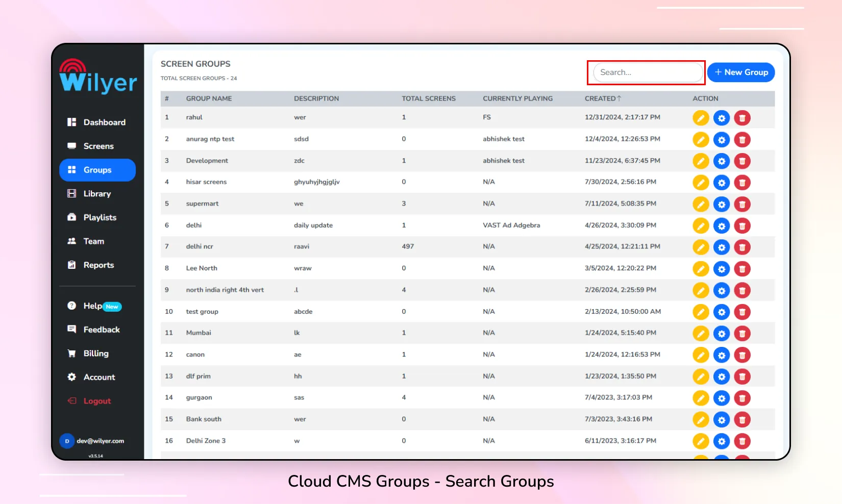Screen dimensions: 842x504
Task: Edit the test group entry
Action: [701, 312]
